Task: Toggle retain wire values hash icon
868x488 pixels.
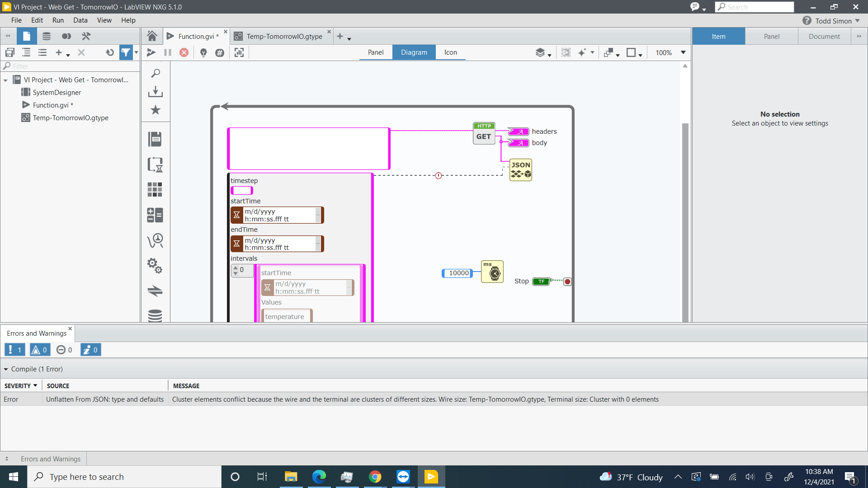Action: (220, 53)
